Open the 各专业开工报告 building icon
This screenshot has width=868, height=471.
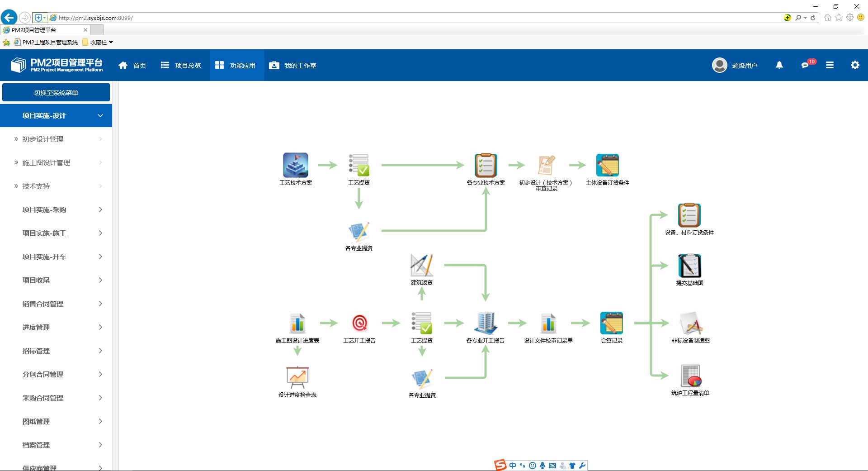[x=485, y=323]
